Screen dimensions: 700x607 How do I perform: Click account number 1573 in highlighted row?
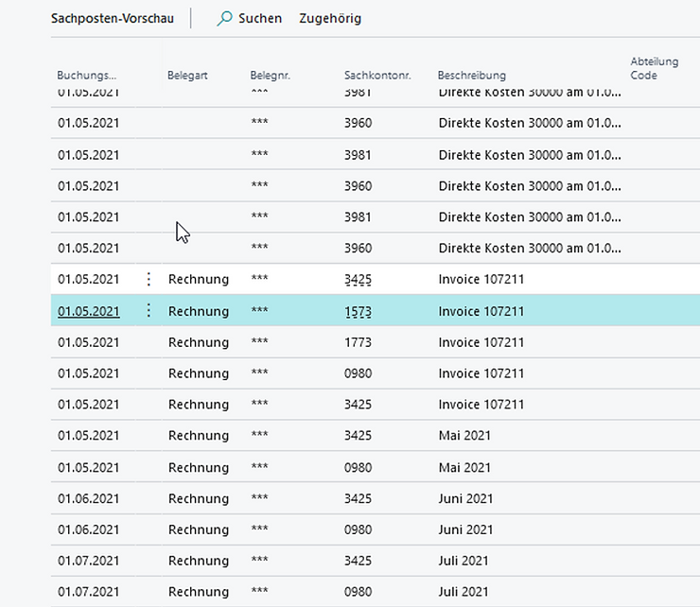coord(358,311)
